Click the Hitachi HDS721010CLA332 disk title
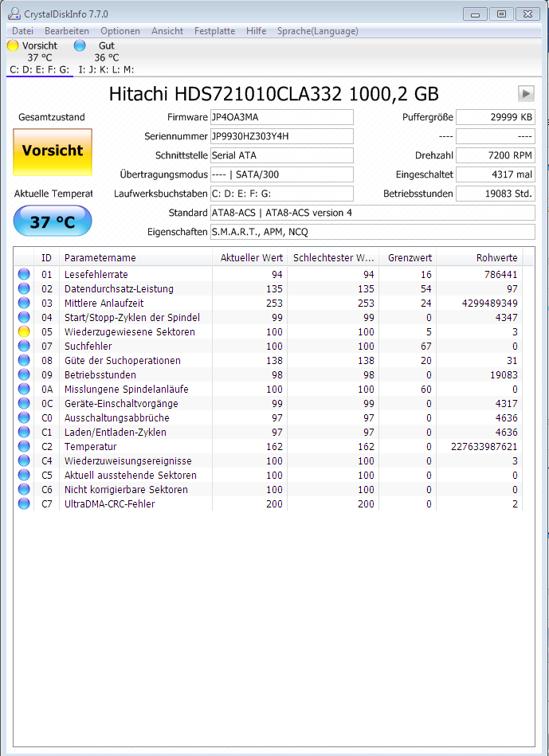Screen dimensions: 549x756 point(273,94)
